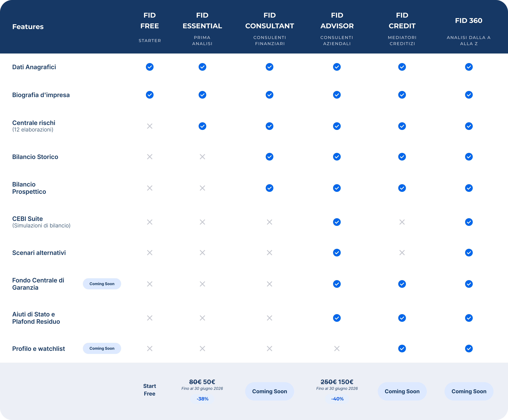Image resolution: width=508 pixels, height=420 pixels.
Task: Click FID CREDIT Coming Soon price button
Action: tap(402, 391)
